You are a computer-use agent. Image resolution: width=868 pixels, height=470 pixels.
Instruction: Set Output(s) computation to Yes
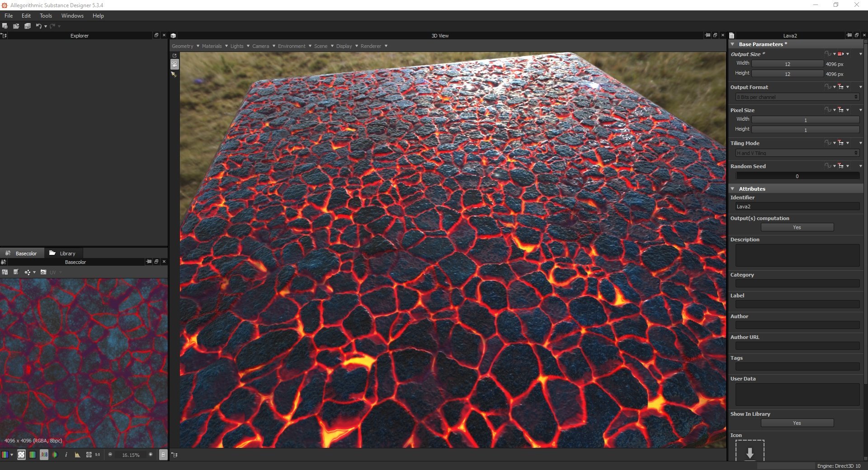tap(797, 227)
